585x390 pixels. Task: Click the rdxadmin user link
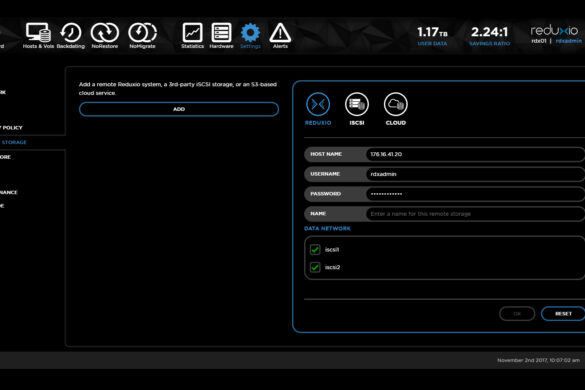point(568,41)
